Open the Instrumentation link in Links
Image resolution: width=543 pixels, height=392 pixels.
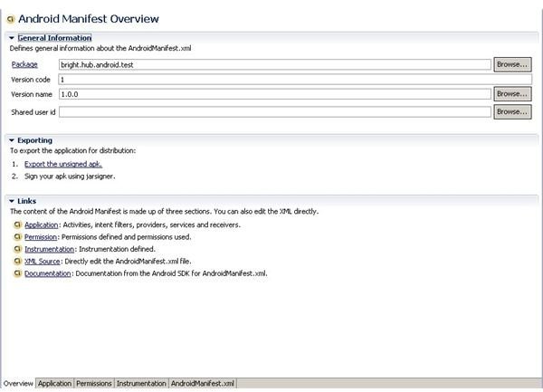[x=49, y=249]
